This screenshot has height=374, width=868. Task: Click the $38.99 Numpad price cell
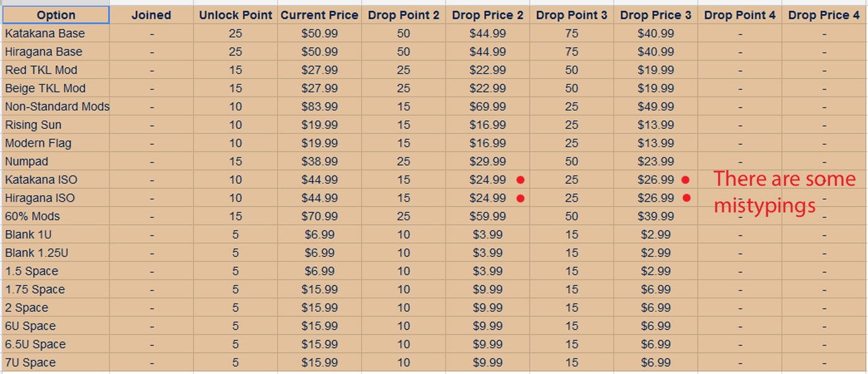pos(320,162)
